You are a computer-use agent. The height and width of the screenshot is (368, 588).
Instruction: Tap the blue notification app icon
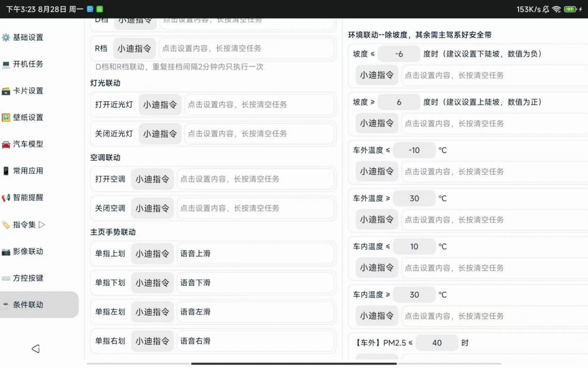coord(90,9)
